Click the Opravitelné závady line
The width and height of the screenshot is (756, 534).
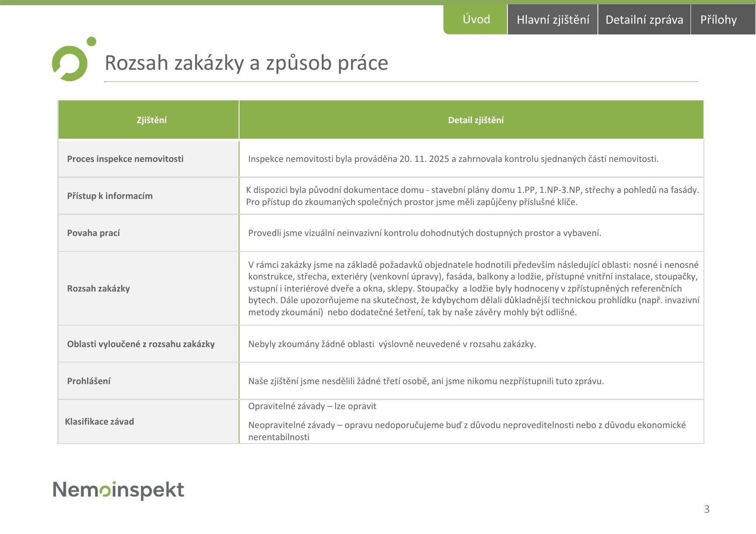(312, 406)
